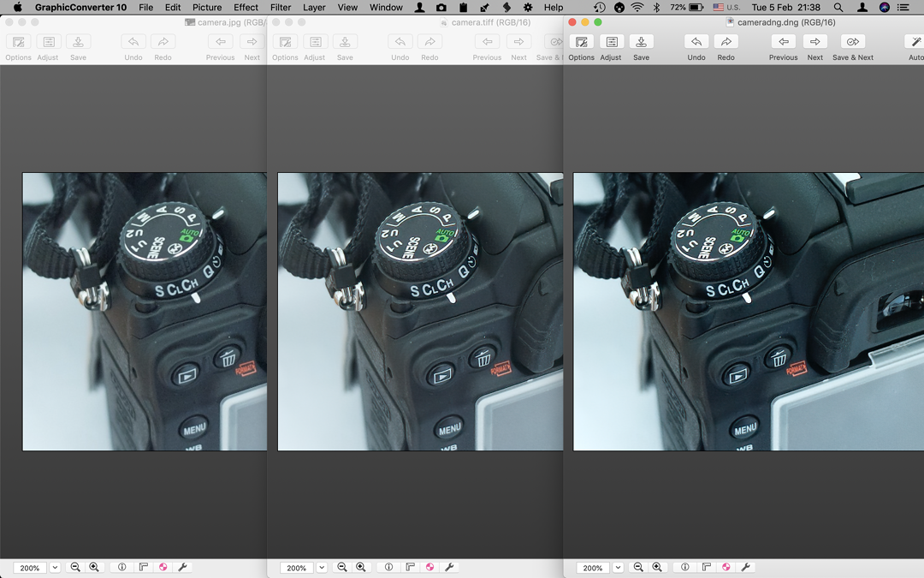Screen dimensions: 924x578
Task: Toggle rulers icon in cameradng.dng window
Action: point(707,567)
